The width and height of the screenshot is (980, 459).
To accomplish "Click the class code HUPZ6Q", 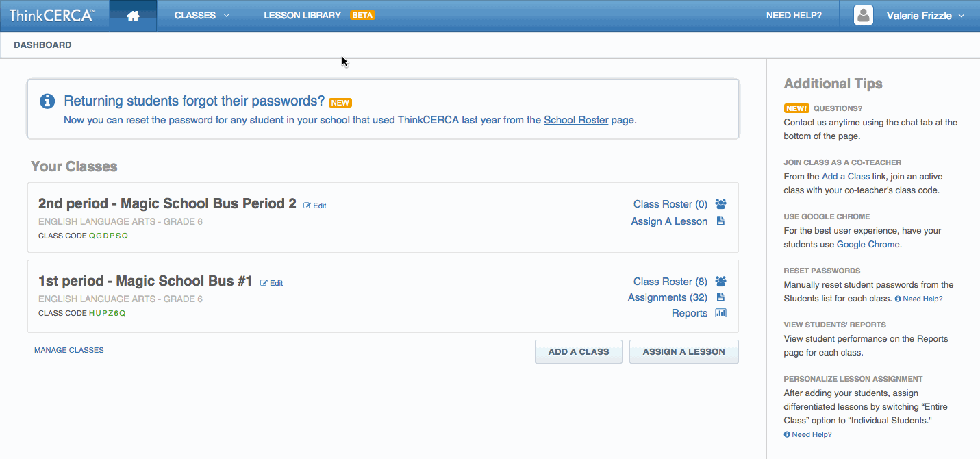I will [108, 313].
